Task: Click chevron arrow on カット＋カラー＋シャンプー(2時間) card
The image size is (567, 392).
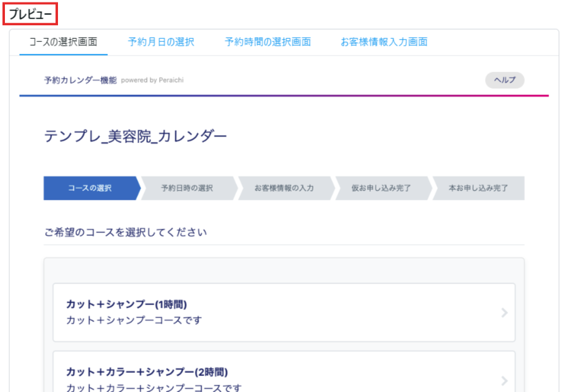Action: tap(504, 380)
